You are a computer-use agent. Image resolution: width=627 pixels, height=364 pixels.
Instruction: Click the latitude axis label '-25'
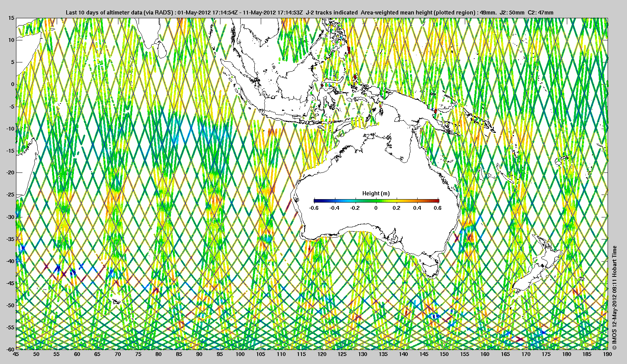click(x=10, y=195)
